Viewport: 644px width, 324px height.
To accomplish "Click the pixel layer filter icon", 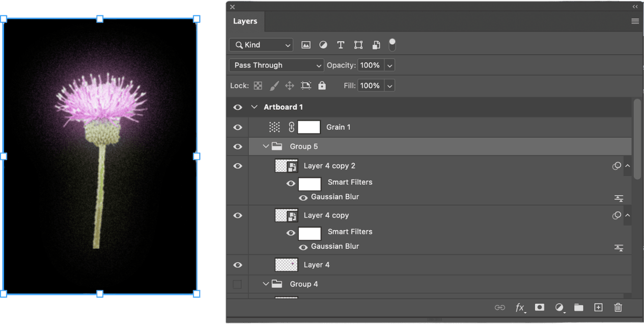I will (x=306, y=45).
